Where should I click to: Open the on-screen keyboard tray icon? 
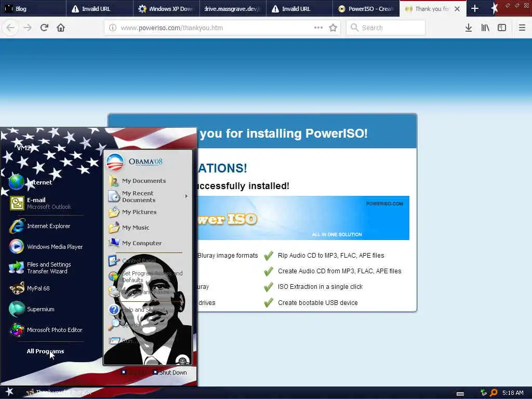[460, 394]
